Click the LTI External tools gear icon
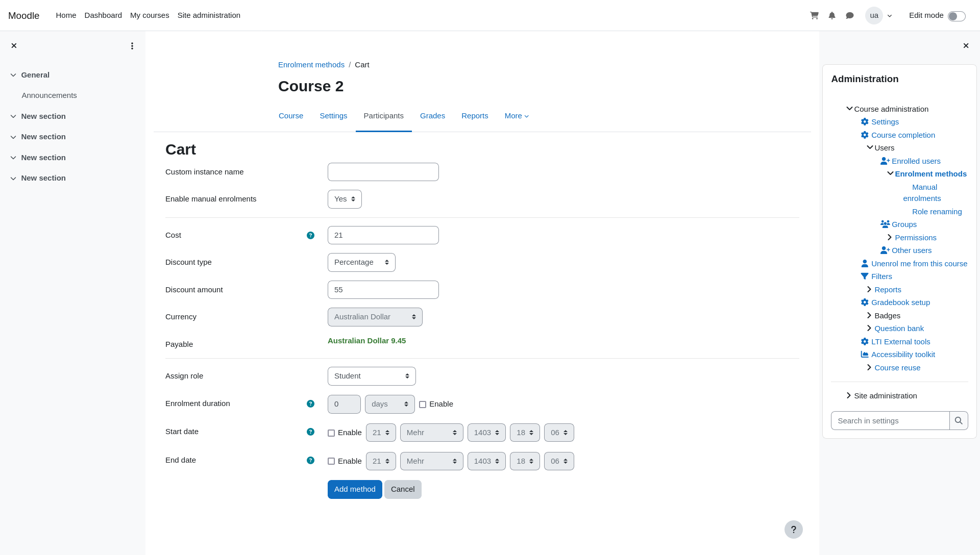This screenshot has width=980, height=555. [865, 342]
